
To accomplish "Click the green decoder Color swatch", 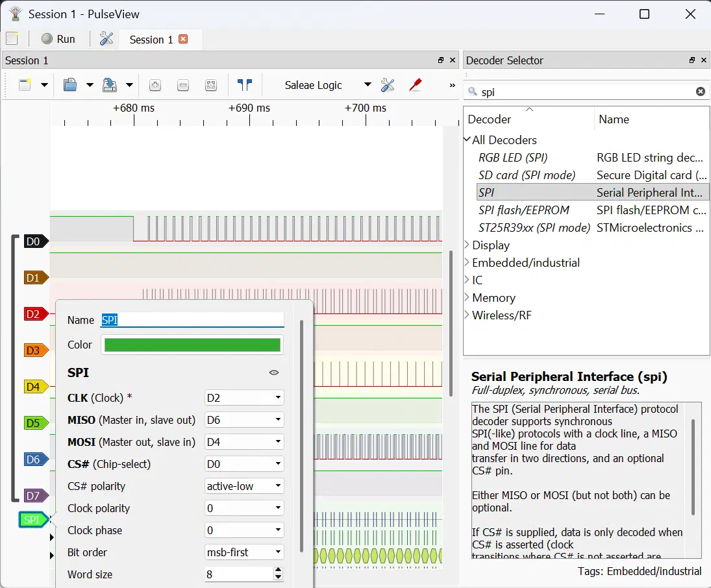I will coord(192,345).
